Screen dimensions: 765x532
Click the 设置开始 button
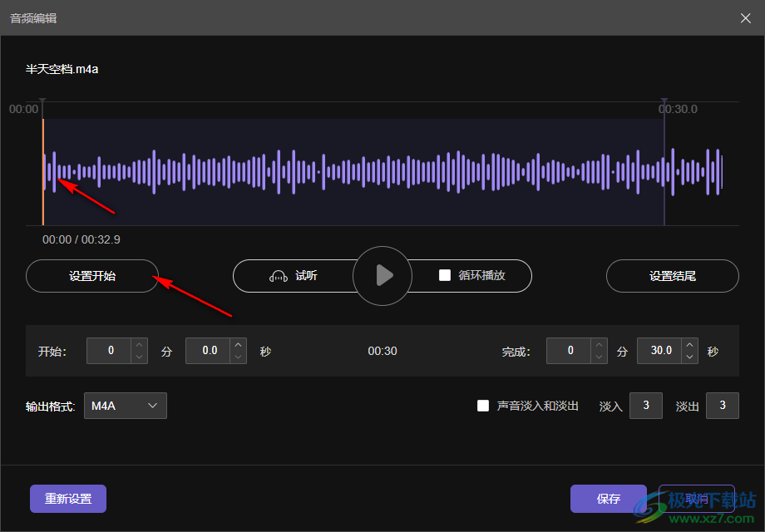(92, 276)
